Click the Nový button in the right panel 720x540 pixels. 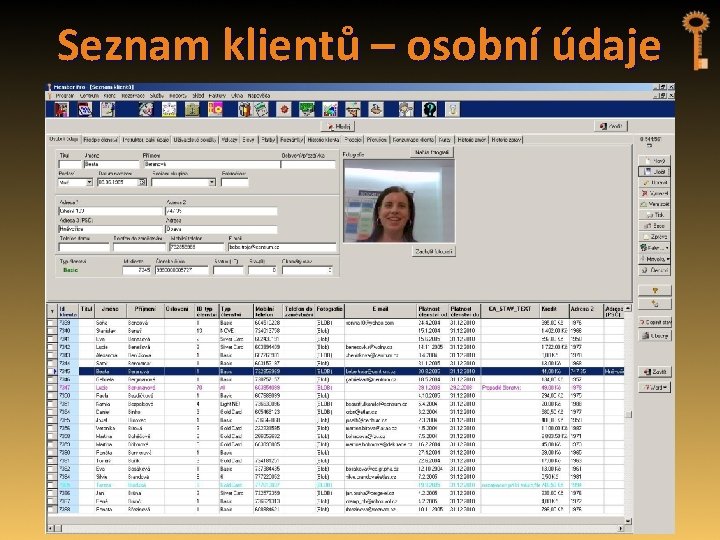point(655,161)
